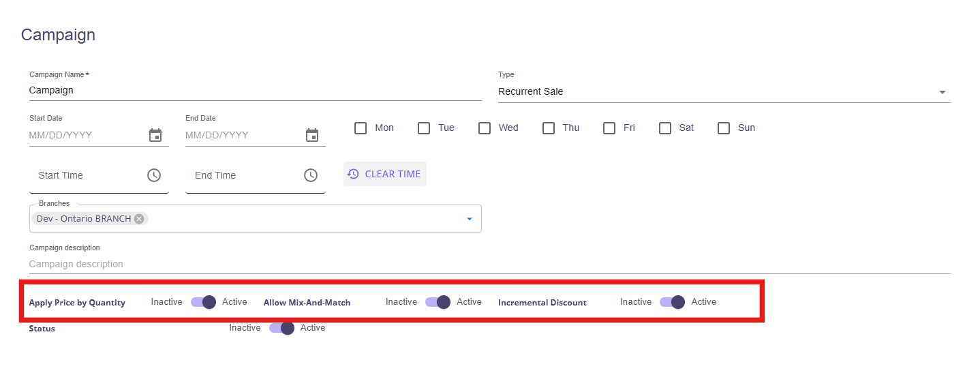
Task: Expand the Branches dropdown list
Action: point(469,219)
